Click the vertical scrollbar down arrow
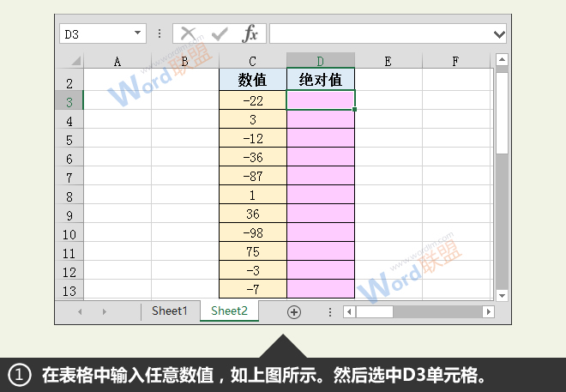The height and width of the screenshot is (392, 566). 502,295
